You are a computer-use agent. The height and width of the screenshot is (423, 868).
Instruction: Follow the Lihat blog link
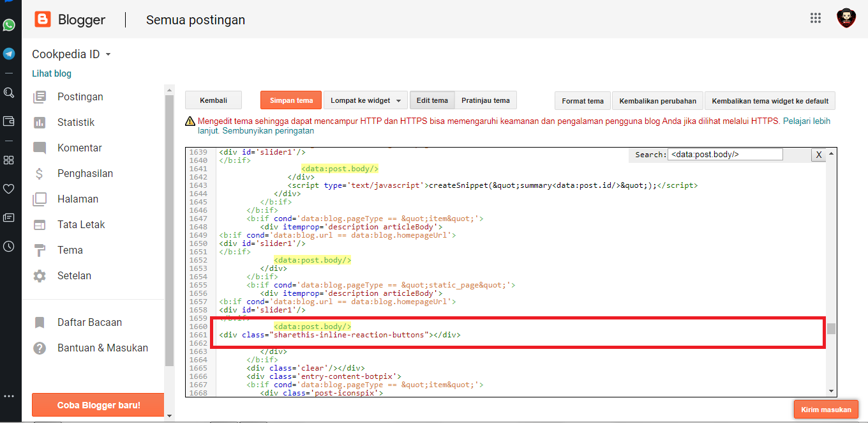[x=52, y=73]
